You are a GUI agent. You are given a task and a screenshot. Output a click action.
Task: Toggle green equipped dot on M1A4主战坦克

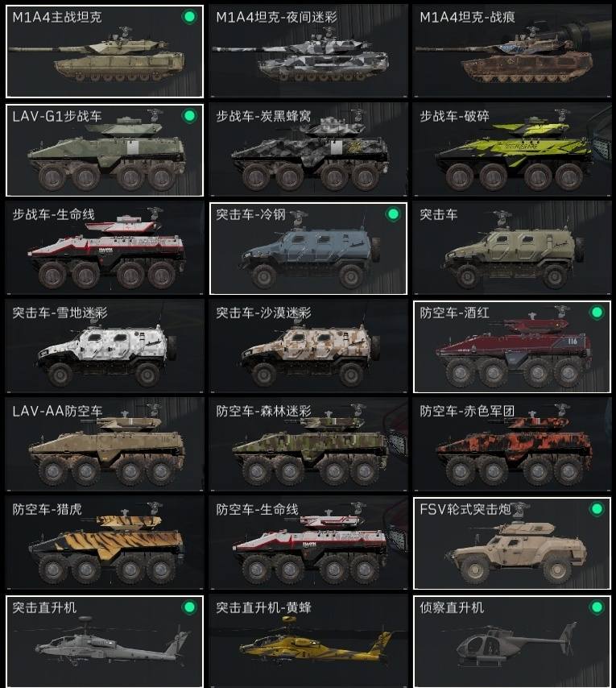[x=189, y=17]
